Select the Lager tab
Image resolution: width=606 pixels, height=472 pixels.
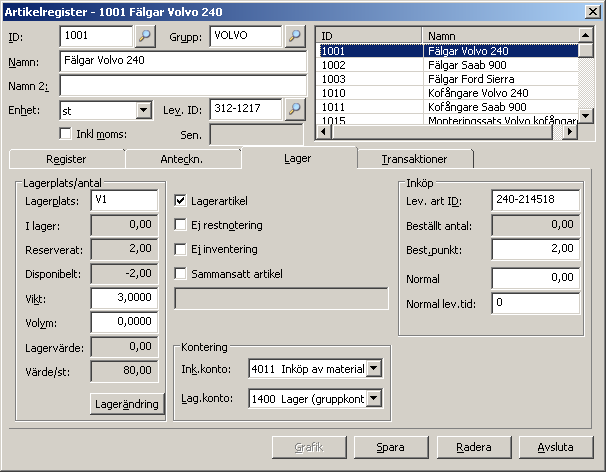[x=298, y=158]
